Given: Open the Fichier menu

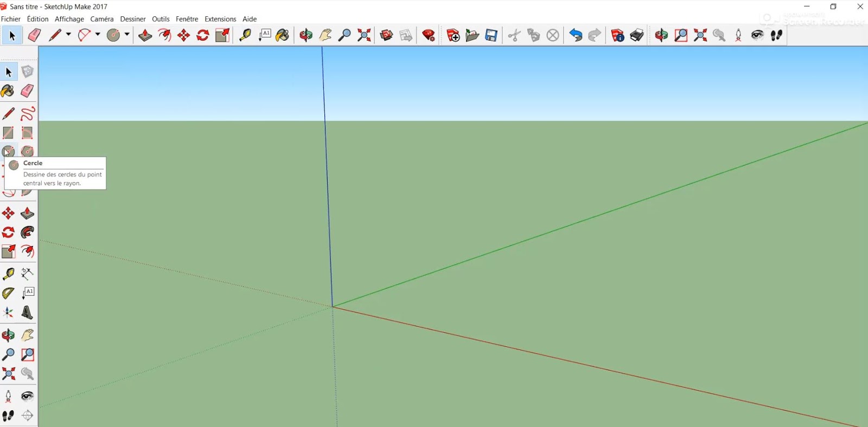Looking at the screenshot, I should (11, 19).
